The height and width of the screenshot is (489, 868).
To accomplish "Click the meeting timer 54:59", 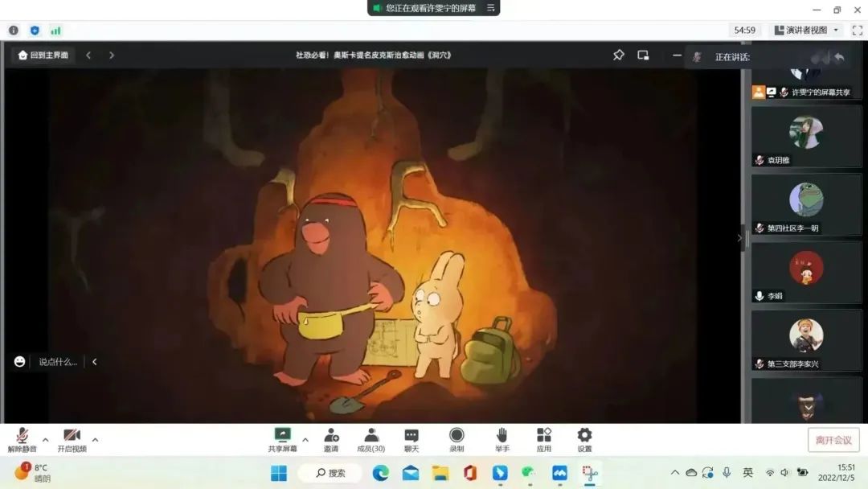I will 744,31.
